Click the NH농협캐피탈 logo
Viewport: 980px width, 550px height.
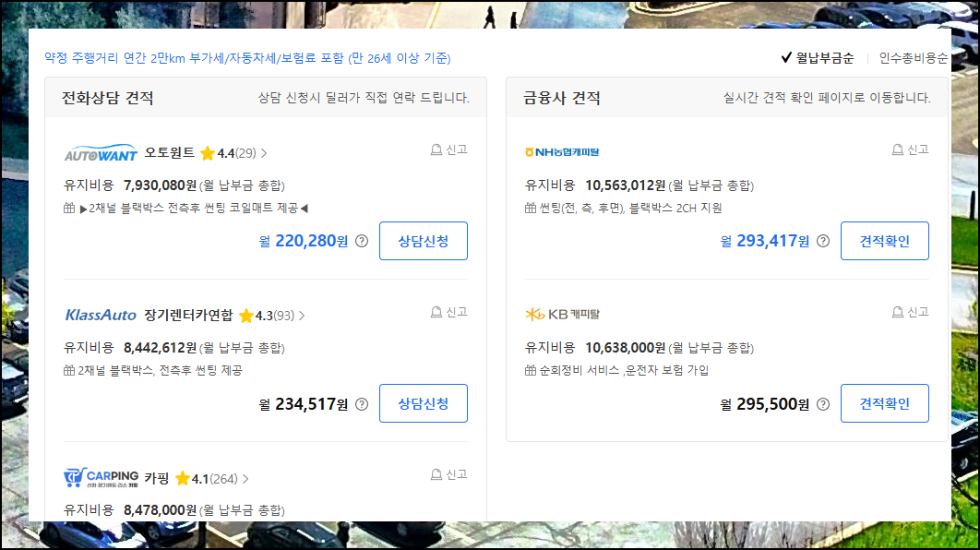562,152
